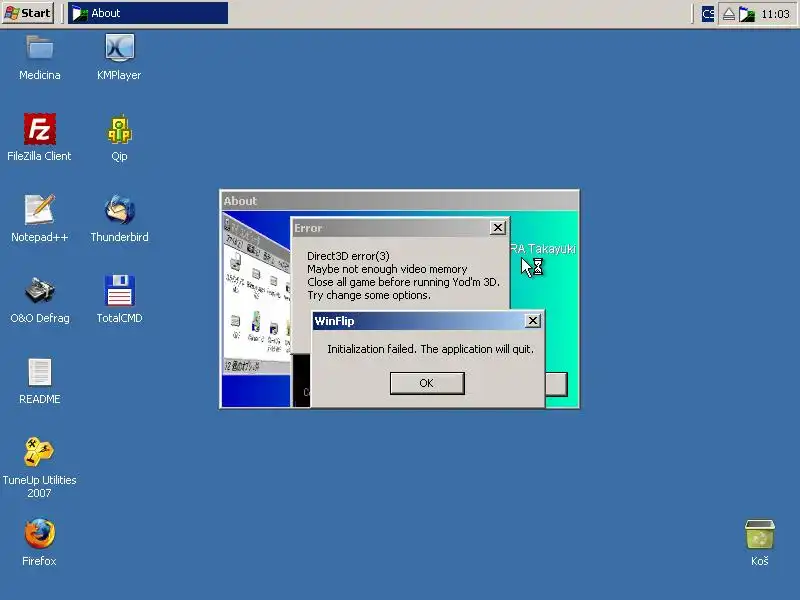
Task: Select the TotalCMD floppy icon
Action: coord(119,291)
